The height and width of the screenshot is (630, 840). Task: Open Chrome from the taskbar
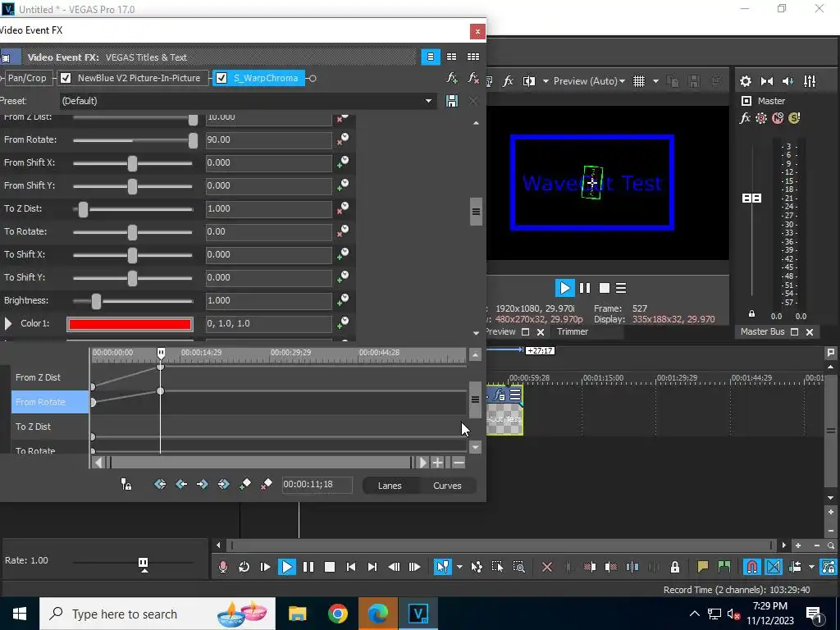tap(337, 614)
